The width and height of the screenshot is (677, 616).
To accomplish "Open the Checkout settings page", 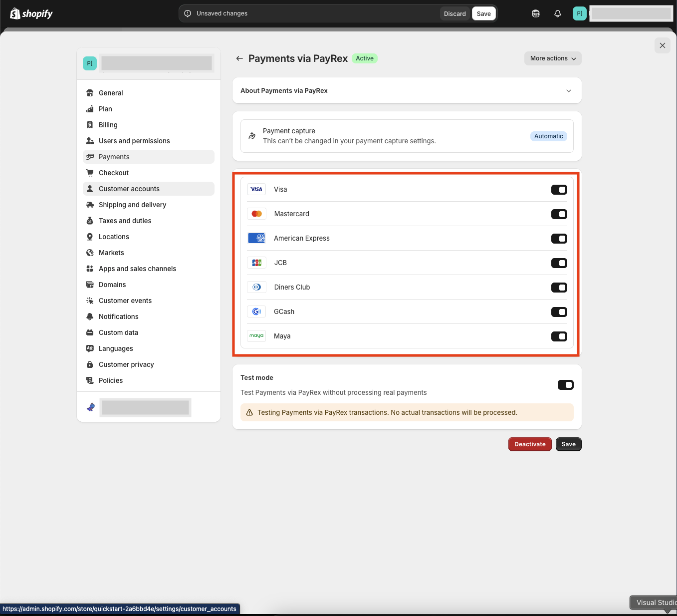I will [114, 173].
